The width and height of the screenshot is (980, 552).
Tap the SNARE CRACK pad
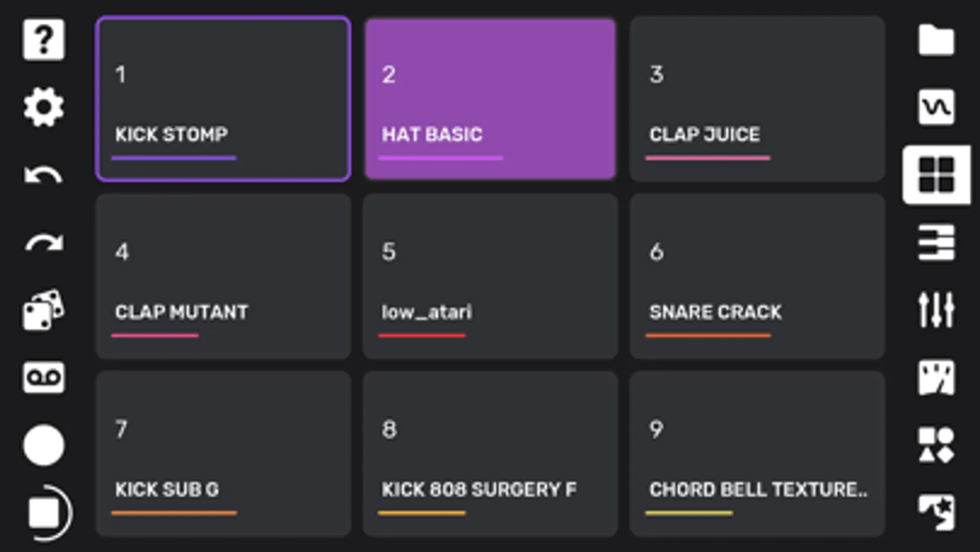[x=758, y=276]
